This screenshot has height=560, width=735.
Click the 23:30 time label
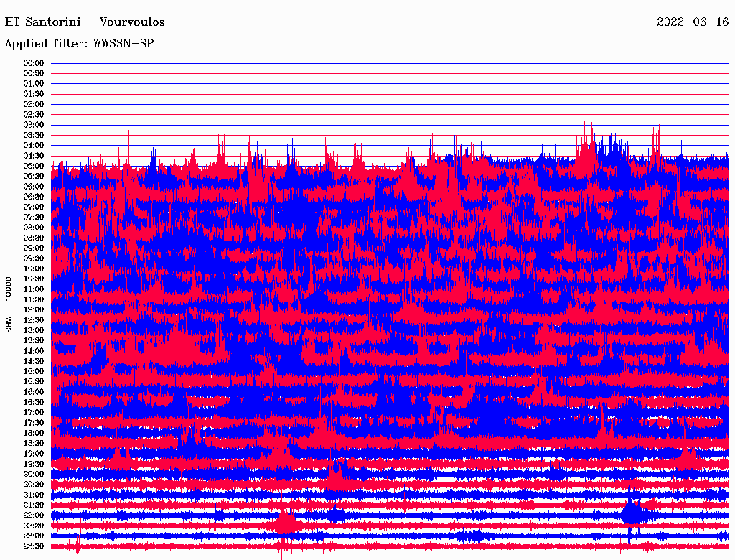click(34, 546)
